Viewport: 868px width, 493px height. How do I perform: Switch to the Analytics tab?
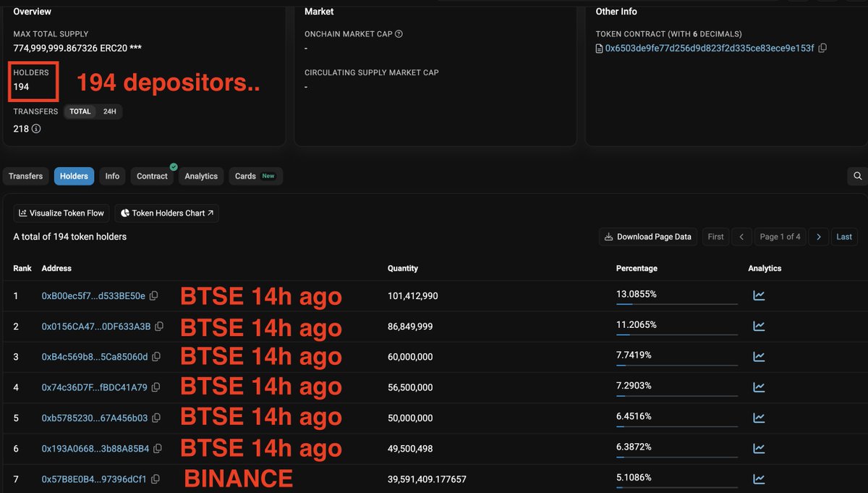[x=201, y=176]
